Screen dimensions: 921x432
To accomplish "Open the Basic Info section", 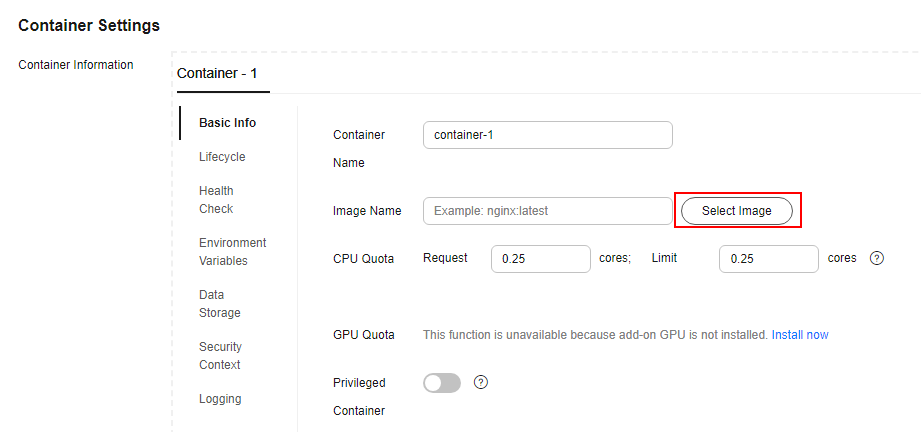I will [x=227, y=123].
